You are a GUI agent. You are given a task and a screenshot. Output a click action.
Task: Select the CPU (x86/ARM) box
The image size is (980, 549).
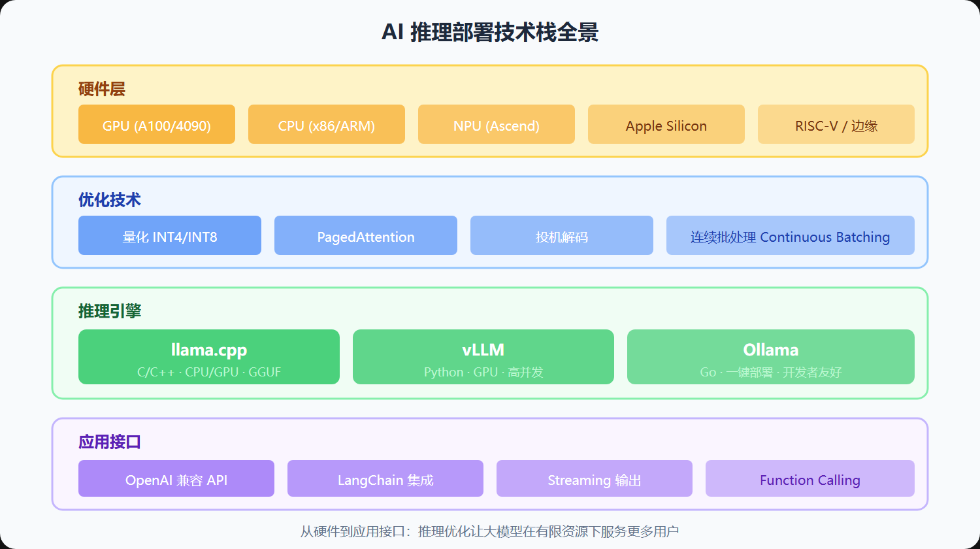[x=327, y=124]
